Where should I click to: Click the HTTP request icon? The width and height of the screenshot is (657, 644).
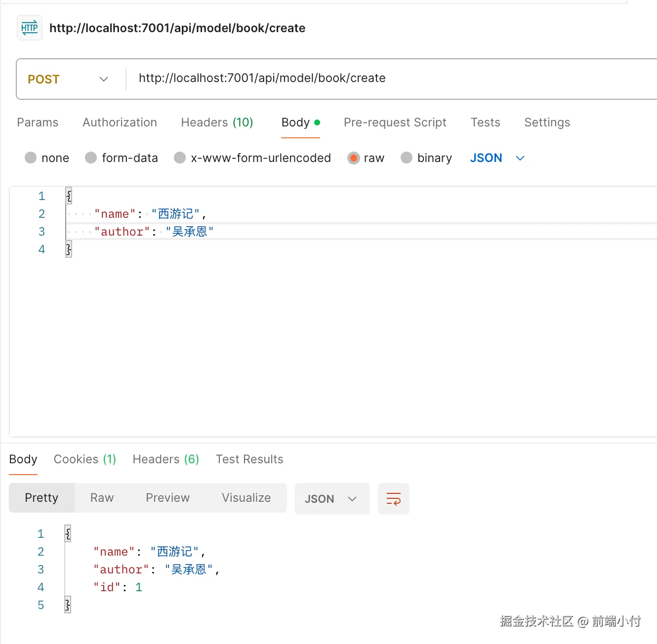point(29,28)
